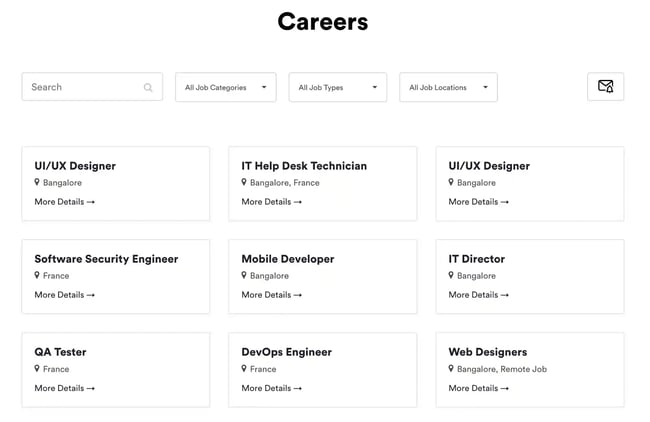Open the IT Help Desk Technician job title

pyautogui.click(x=304, y=166)
